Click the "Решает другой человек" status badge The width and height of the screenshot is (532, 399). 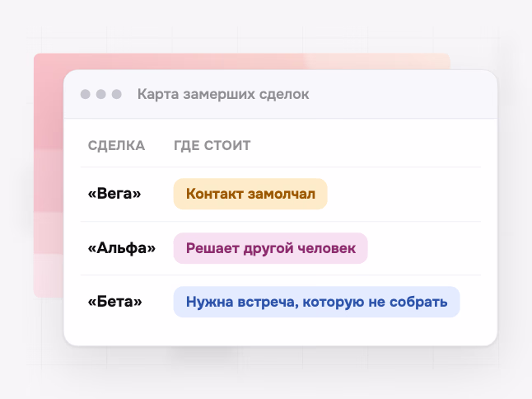click(x=270, y=248)
